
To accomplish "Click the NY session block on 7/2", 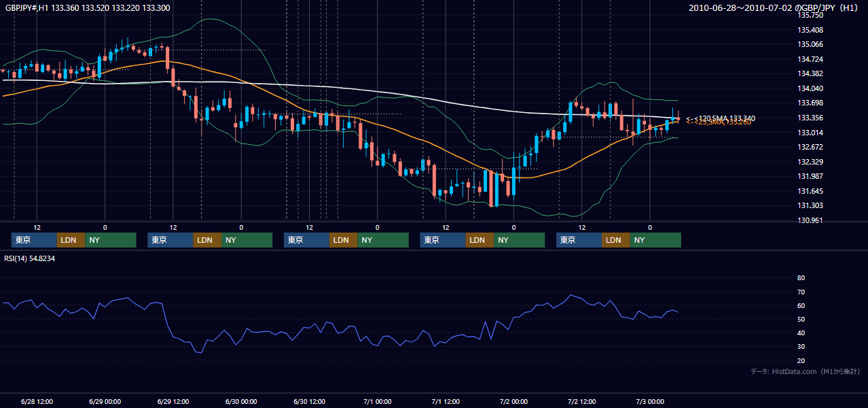I will pyautogui.click(x=655, y=240).
